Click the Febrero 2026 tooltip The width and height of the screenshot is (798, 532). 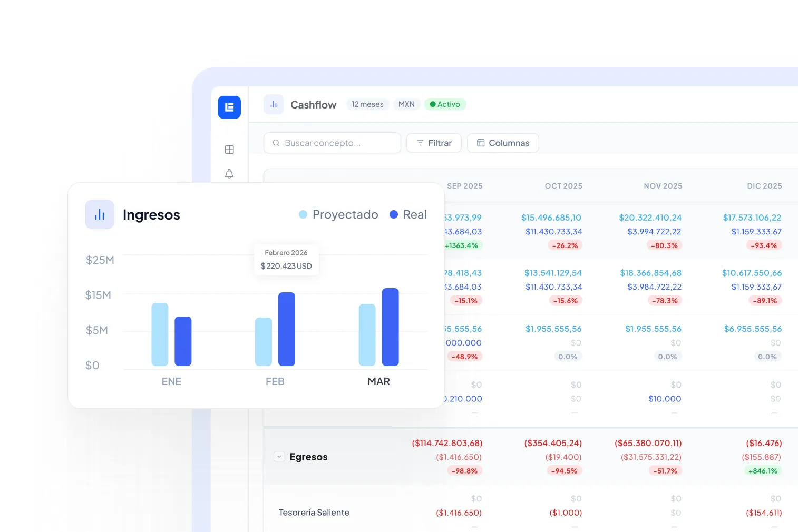click(x=286, y=259)
